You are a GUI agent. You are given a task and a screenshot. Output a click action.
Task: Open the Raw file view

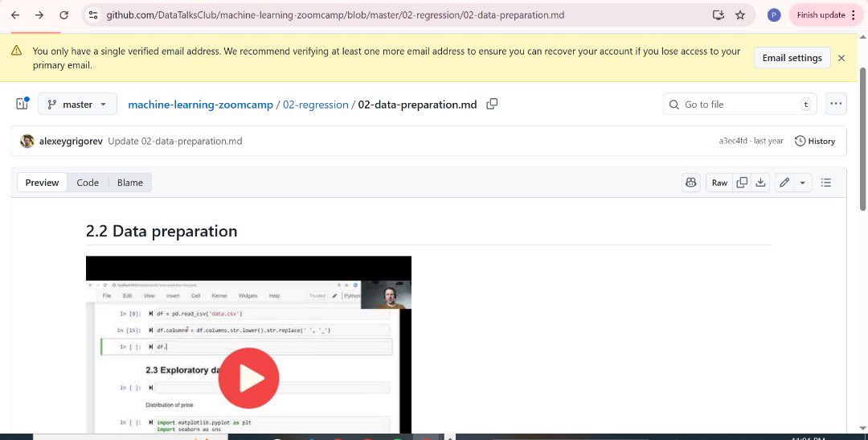click(x=719, y=183)
